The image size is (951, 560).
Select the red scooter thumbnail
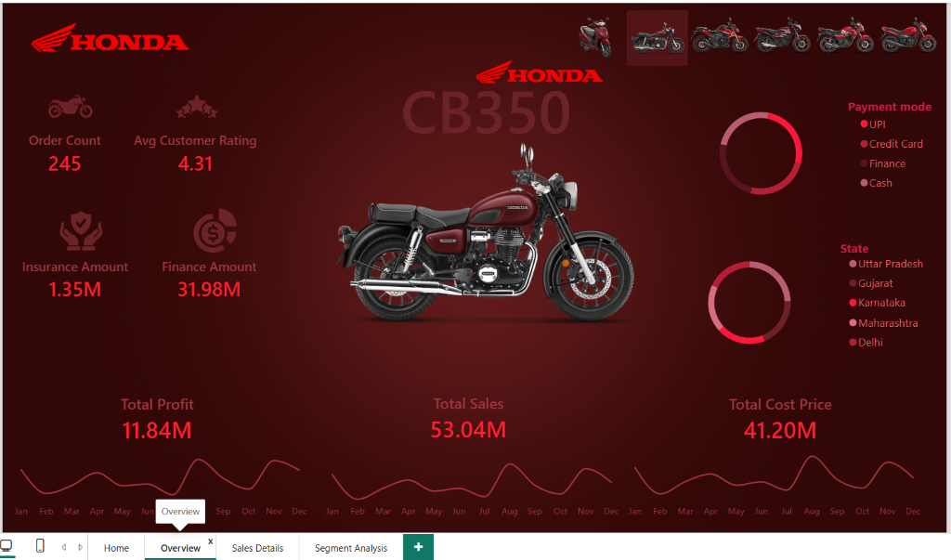[x=595, y=37]
